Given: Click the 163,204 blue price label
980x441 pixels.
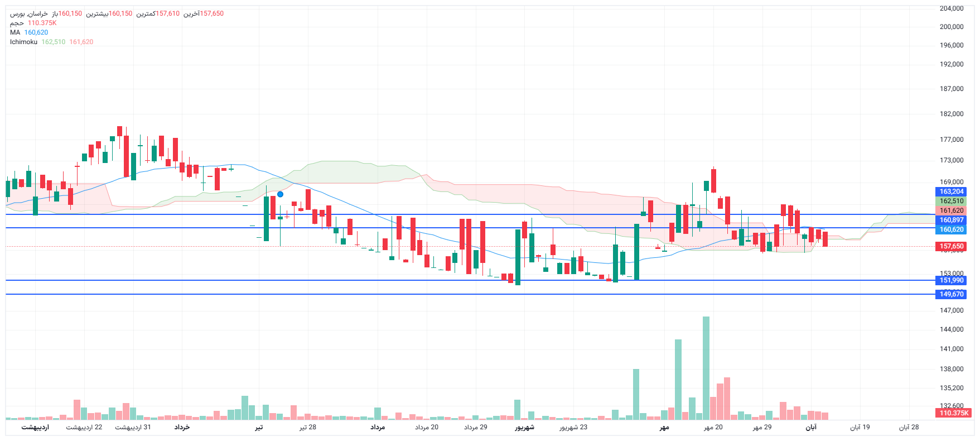Looking at the screenshot, I should pos(952,191).
